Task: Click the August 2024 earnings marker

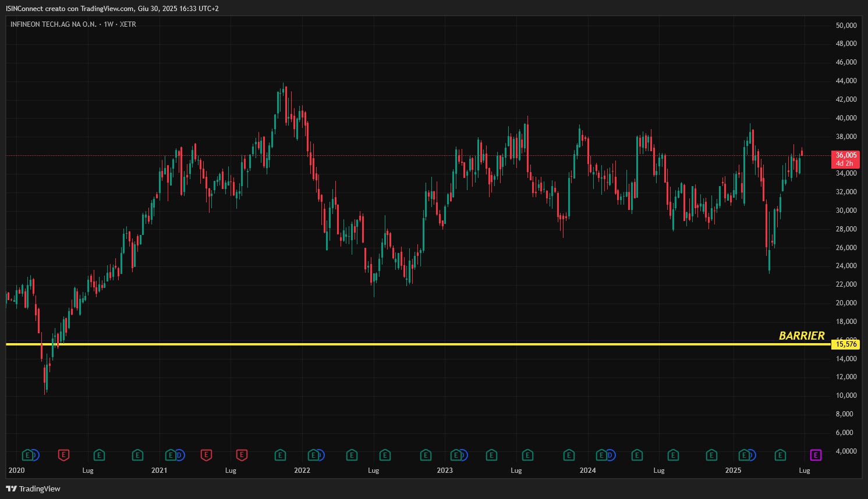Action: tap(673, 455)
